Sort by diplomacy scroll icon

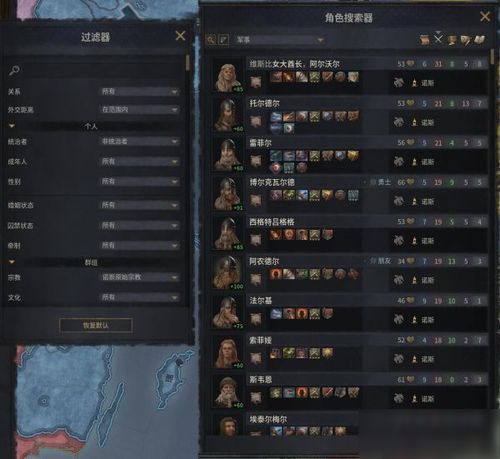coord(425,40)
